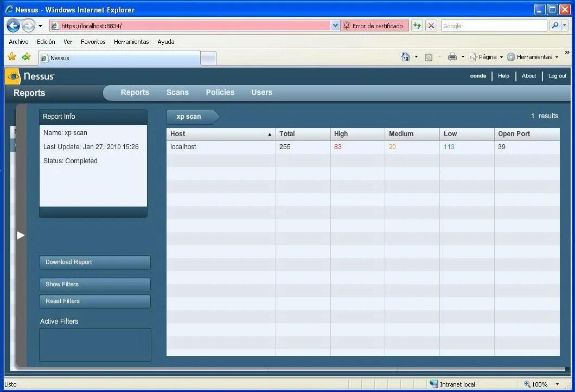Click the Reset Filters button
The width and height of the screenshot is (575, 392).
tap(95, 301)
